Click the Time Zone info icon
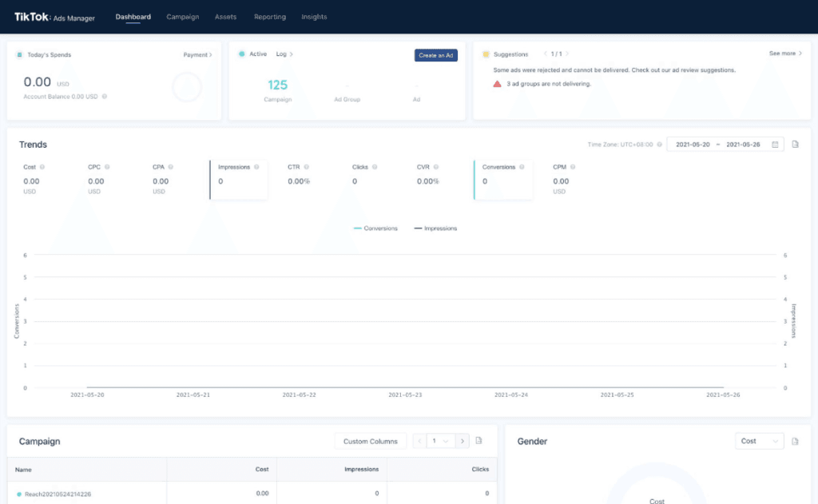 [659, 145]
